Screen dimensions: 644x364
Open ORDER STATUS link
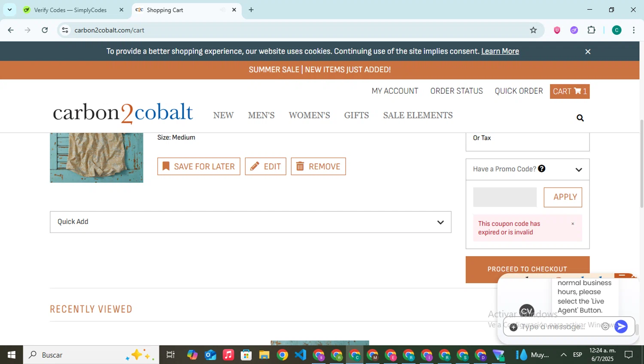coord(456,91)
